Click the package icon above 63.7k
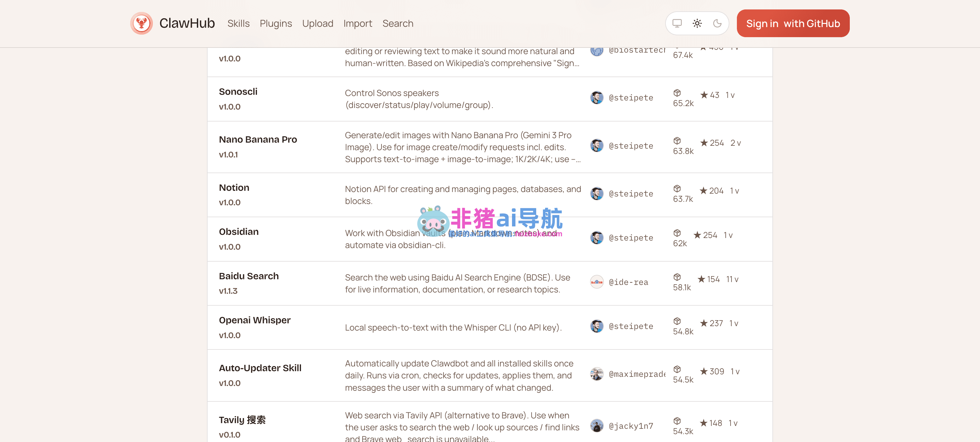 click(x=677, y=189)
